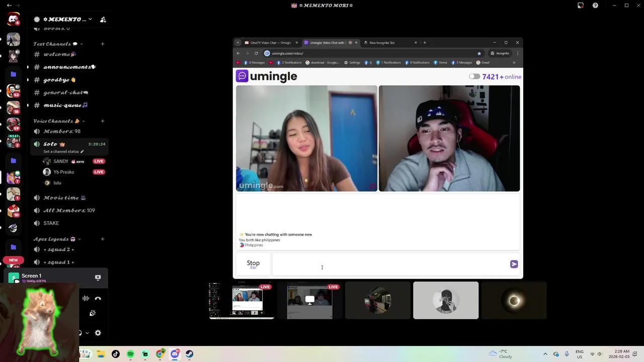Open the Settings bookmark
Screen dimensions: 644x362
[x=352, y=63]
